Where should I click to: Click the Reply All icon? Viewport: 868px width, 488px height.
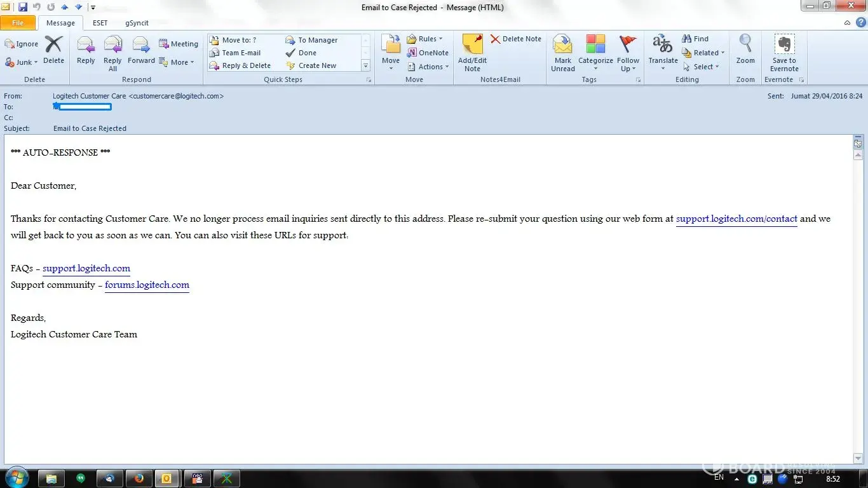click(x=112, y=53)
